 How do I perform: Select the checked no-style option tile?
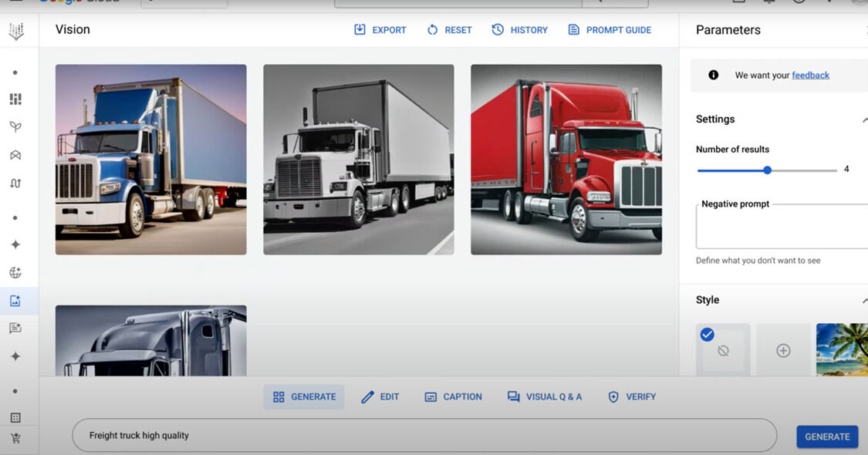[x=723, y=350]
